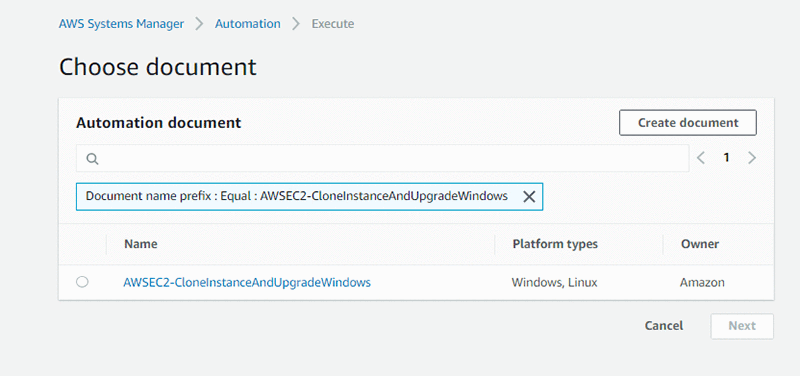Select the AWSEC2-CloneInstanceAndUpgradeWindows radio button
The width and height of the screenshot is (800, 376).
click(x=82, y=282)
